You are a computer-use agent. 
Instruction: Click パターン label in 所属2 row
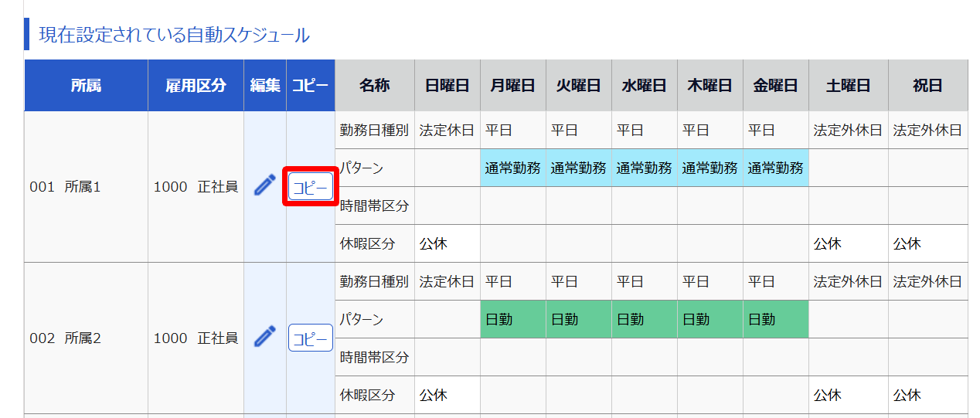(362, 319)
